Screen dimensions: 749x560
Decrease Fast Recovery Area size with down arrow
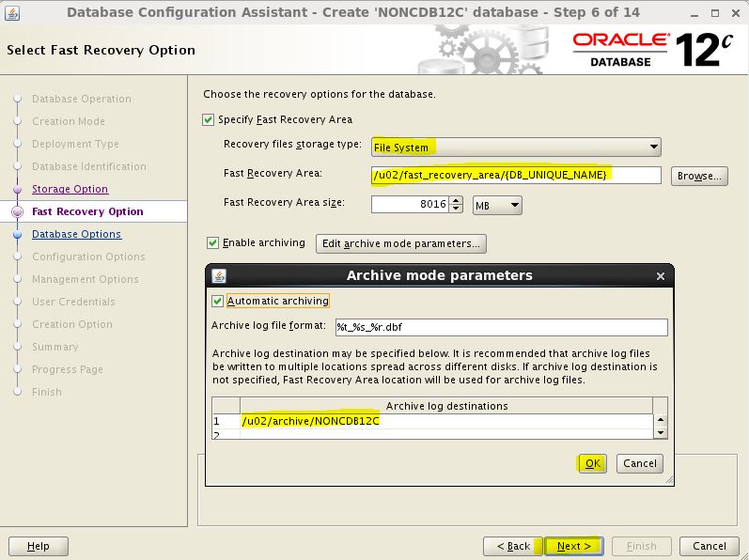point(457,209)
